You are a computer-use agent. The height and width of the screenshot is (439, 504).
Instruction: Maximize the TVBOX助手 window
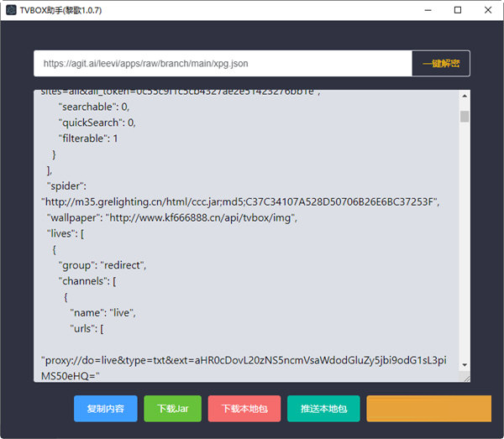pyautogui.click(x=458, y=10)
